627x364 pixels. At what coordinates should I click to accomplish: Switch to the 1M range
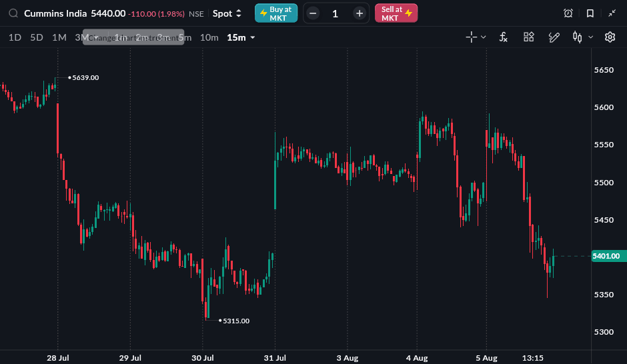point(59,37)
